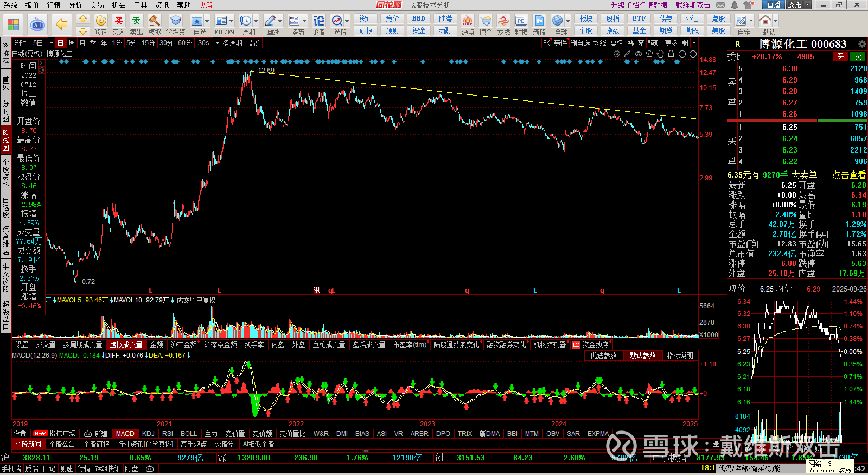Toggle 复权 price adjustment
This screenshot has width=868, height=475.
tap(616, 43)
